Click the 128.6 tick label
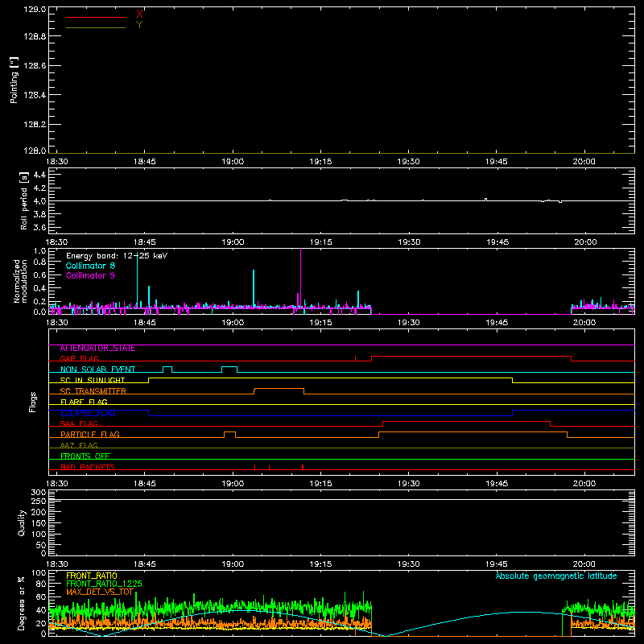644x644 pixels. [x=35, y=66]
